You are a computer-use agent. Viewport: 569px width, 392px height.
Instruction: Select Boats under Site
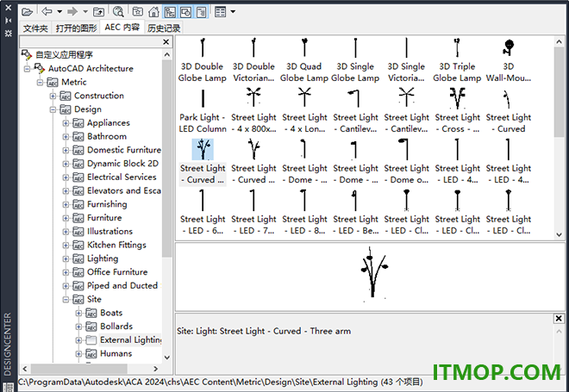111,313
